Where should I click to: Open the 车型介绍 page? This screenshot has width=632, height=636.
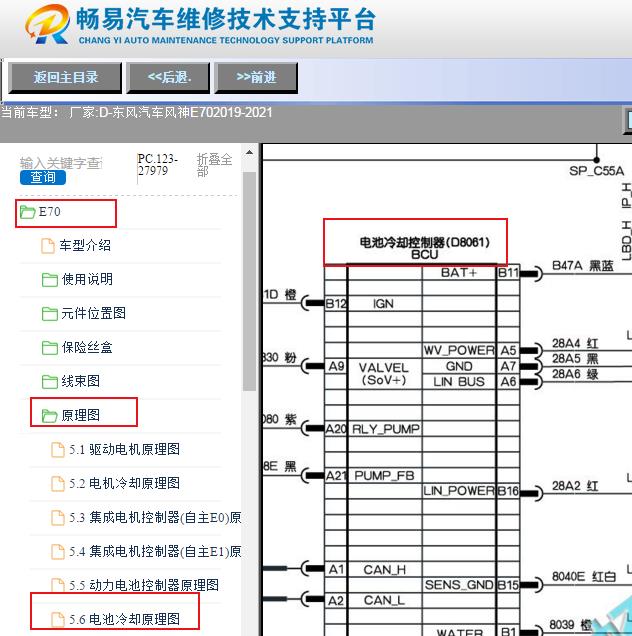[x=85, y=245]
